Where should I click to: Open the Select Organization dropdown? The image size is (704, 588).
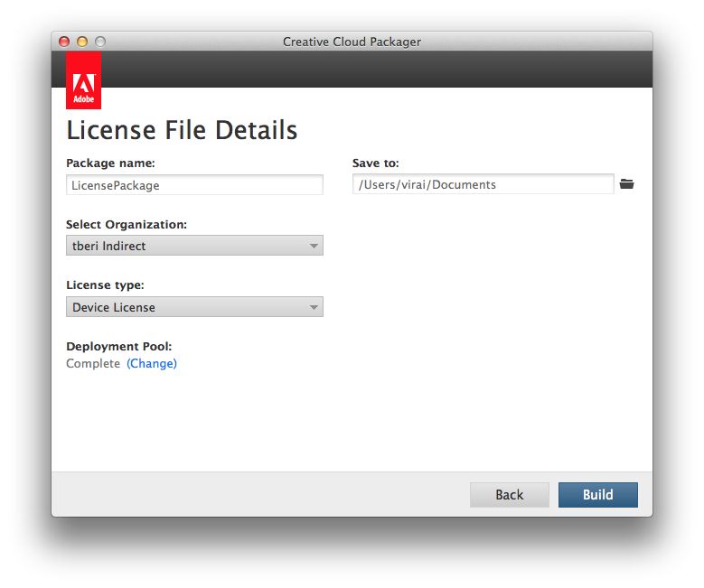click(194, 246)
